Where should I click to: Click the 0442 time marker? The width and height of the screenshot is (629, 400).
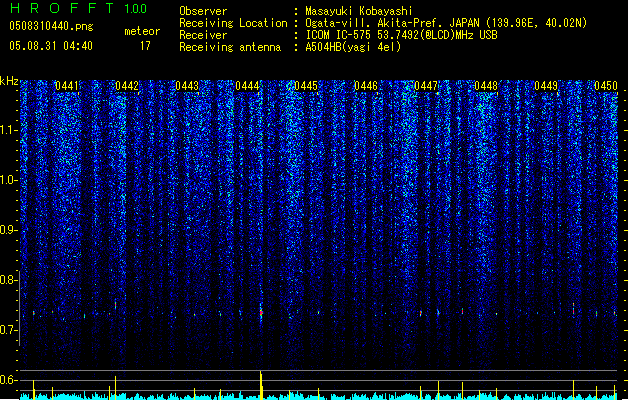point(127,86)
